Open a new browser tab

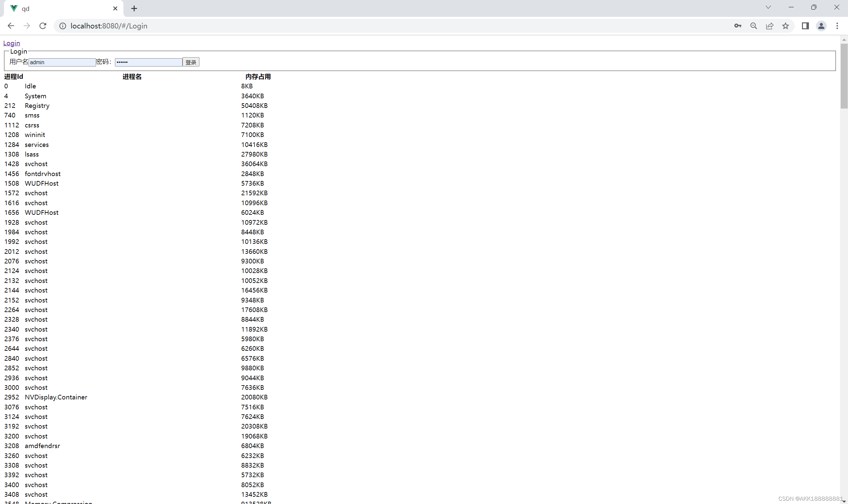coord(134,8)
